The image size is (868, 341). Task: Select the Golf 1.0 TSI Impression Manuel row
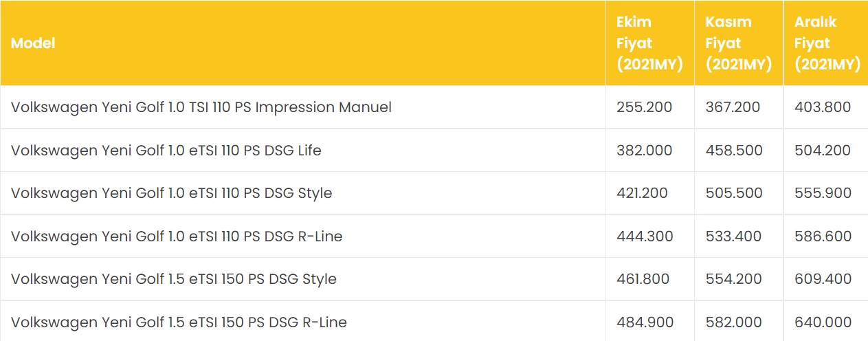tap(201, 107)
